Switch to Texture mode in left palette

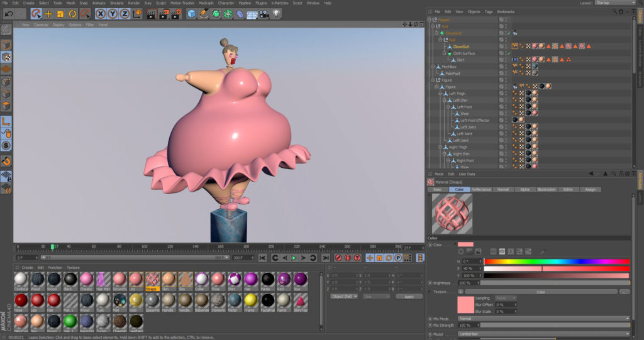click(6, 57)
